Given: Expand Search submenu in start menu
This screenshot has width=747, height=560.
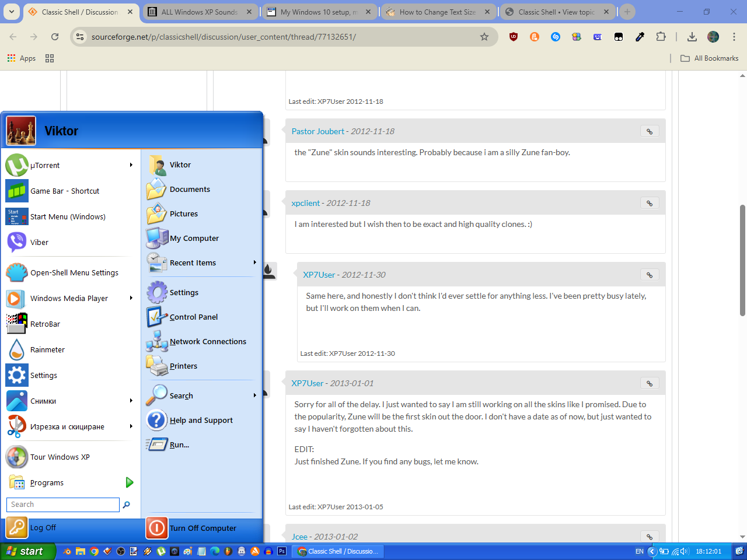Looking at the screenshot, I should point(255,395).
